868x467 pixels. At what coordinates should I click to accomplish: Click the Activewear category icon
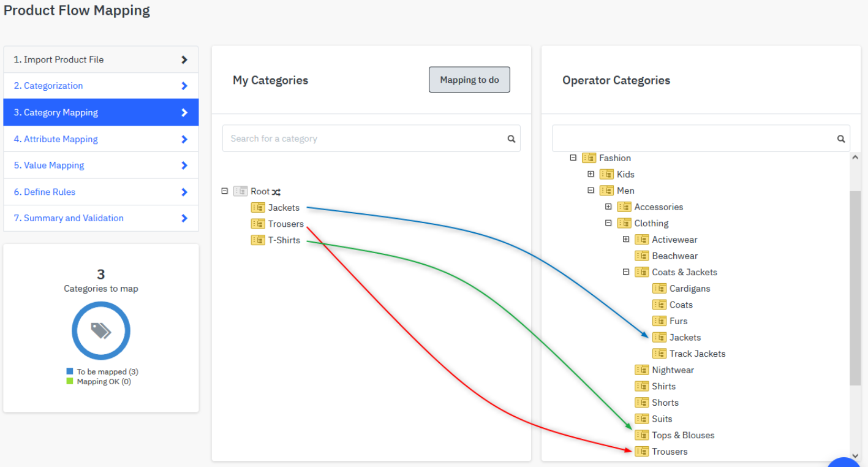point(642,240)
